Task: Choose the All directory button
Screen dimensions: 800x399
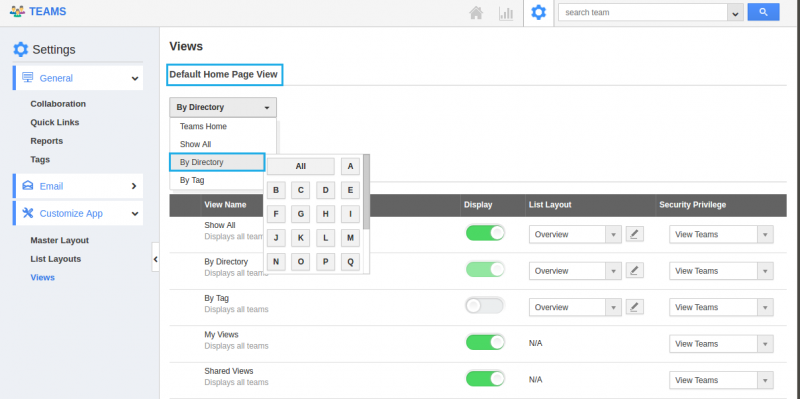Action: [x=301, y=166]
